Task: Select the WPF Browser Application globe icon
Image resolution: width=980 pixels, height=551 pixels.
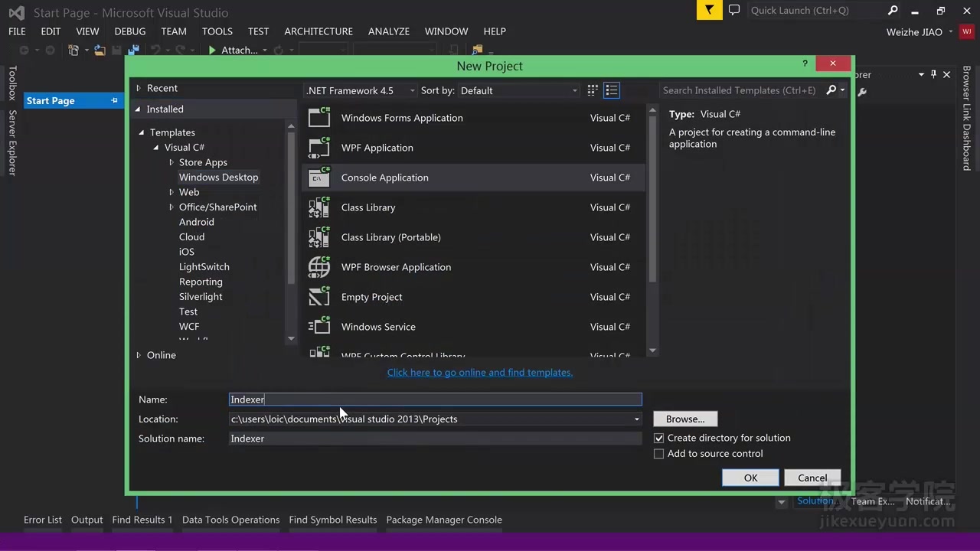Action: (319, 266)
